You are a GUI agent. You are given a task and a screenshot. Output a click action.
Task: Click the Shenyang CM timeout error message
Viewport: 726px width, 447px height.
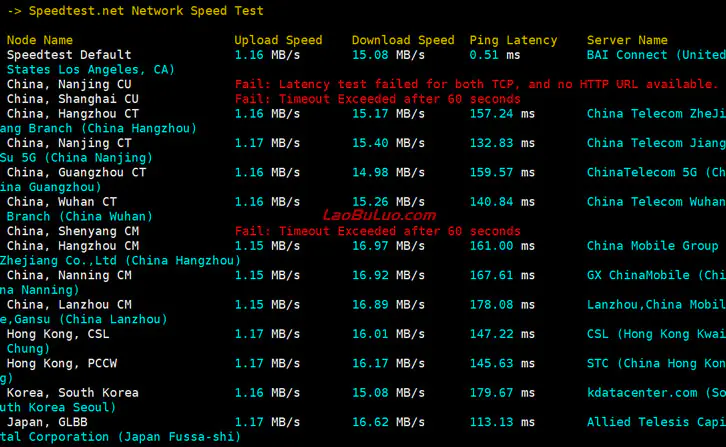point(377,231)
